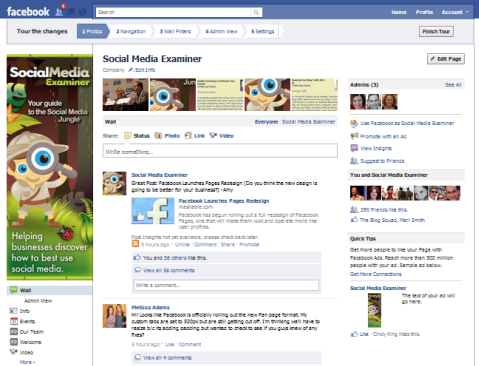The width and height of the screenshot is (479, 366).
Task: Click thumbs-up icon beside 'You and 36 others'
Action: click(137, 258)
